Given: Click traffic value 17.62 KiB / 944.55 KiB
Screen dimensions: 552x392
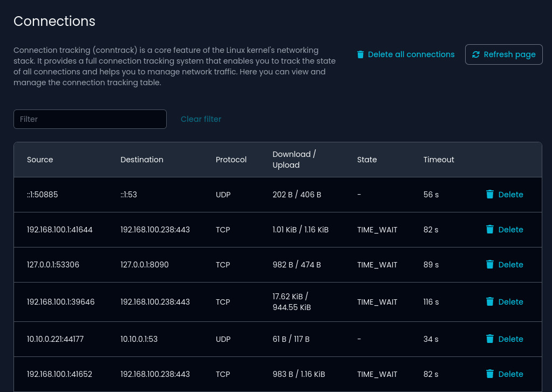Looking at the screenshot, I should [x=291, y=302].
